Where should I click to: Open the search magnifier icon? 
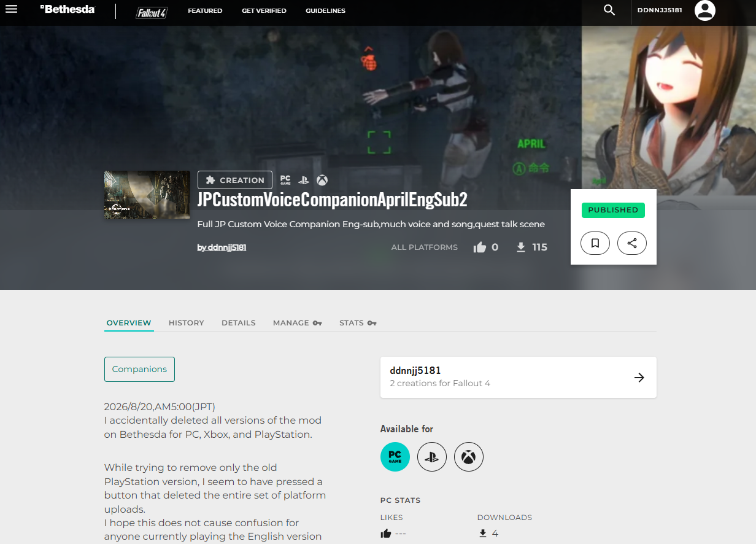(x=609, y=10)
